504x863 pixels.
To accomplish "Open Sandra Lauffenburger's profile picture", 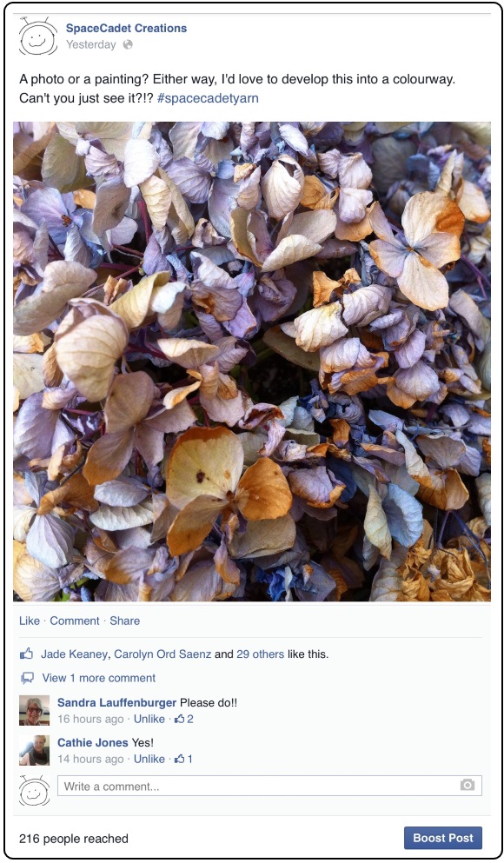I will pyautogui.click(x=34, y=710).
